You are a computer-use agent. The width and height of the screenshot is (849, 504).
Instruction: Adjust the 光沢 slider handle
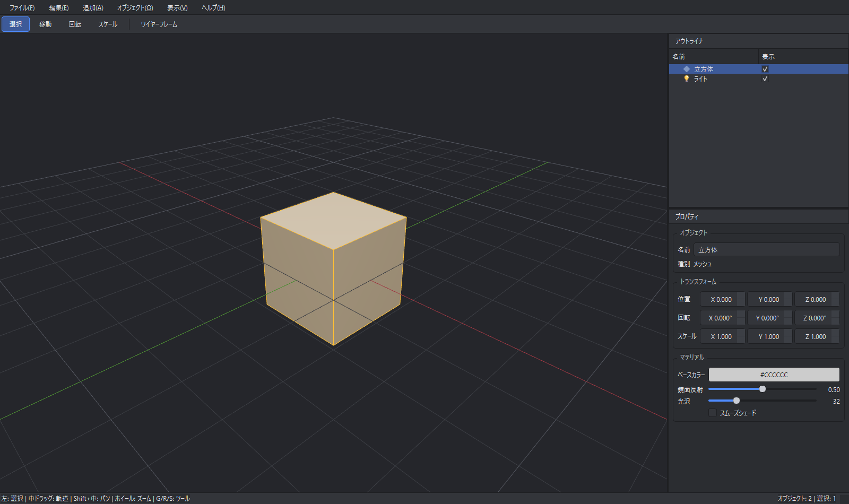point(736,401)
